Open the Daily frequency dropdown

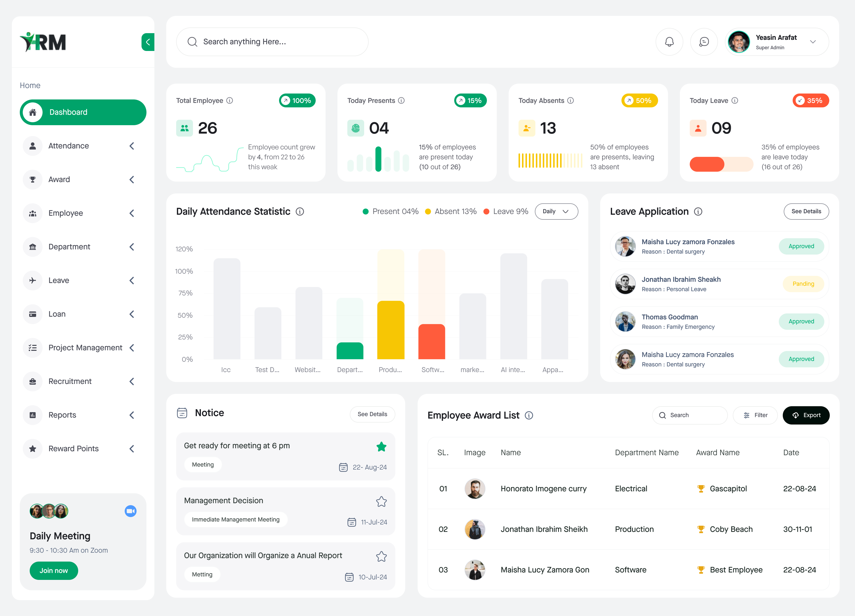pos(556,212)
